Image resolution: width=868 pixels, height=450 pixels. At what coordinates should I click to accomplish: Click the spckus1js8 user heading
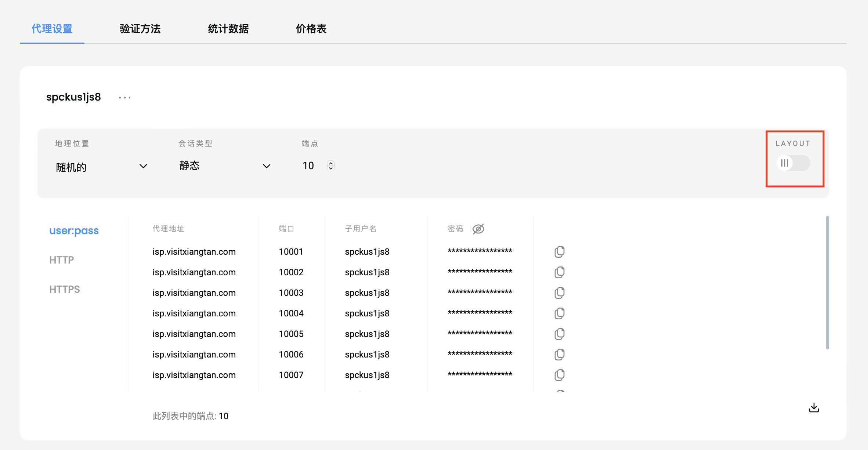73,97
